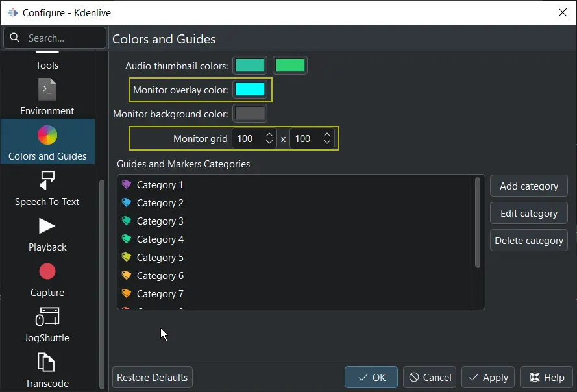This screenshot has width=577, height=392.
Task: Click the search magnifier icon
Action: (15, 38)
